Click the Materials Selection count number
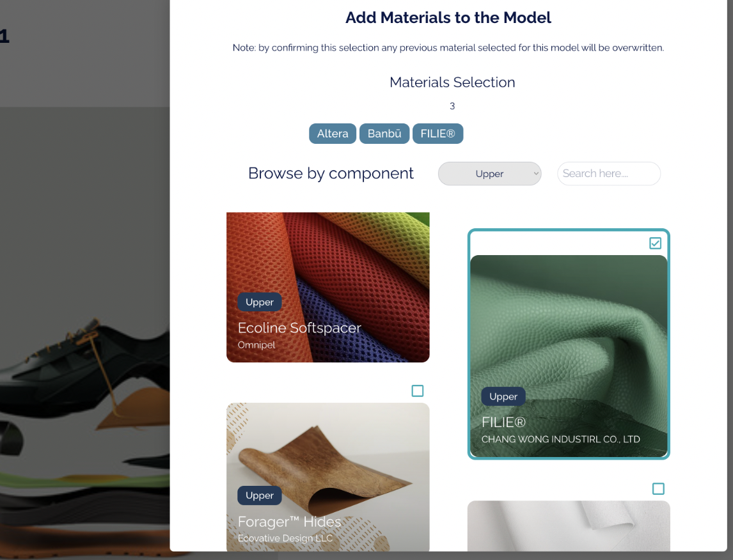Screen dimensions: 733x560 [x=452, y=106]
